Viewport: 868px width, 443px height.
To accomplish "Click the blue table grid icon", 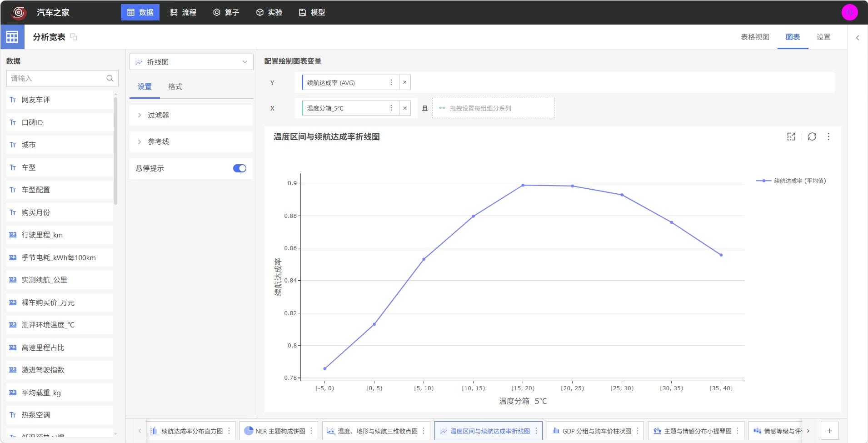I will 12,37.
